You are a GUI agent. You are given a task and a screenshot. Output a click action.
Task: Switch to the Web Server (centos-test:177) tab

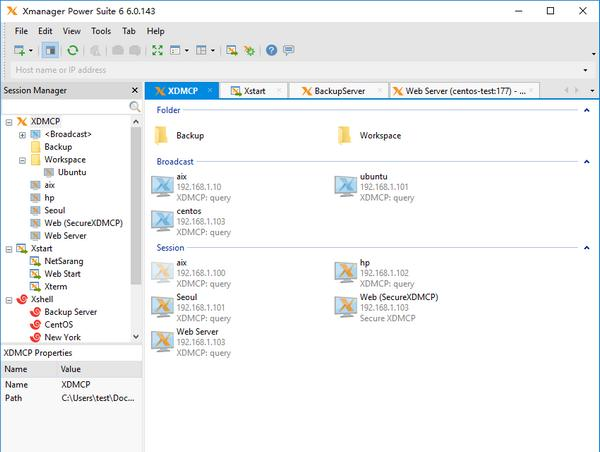click(x=465, y=91)
